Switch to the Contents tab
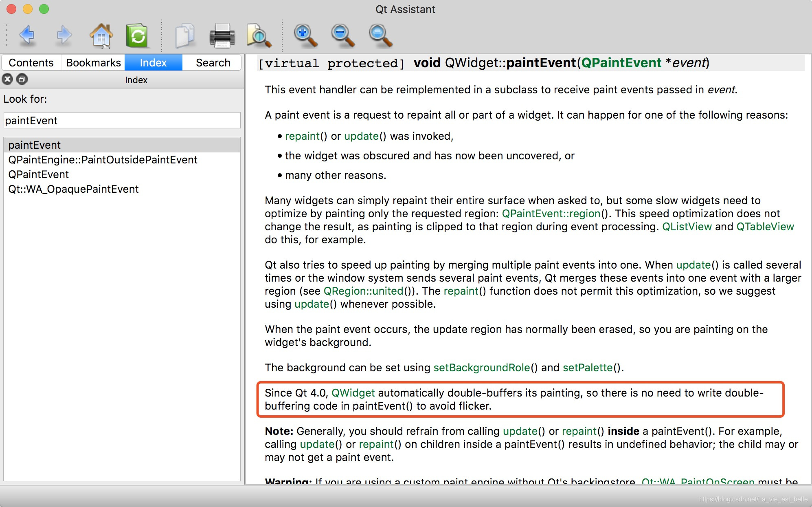The height and width of the screenshot is (507, 812). click(31, 63)
